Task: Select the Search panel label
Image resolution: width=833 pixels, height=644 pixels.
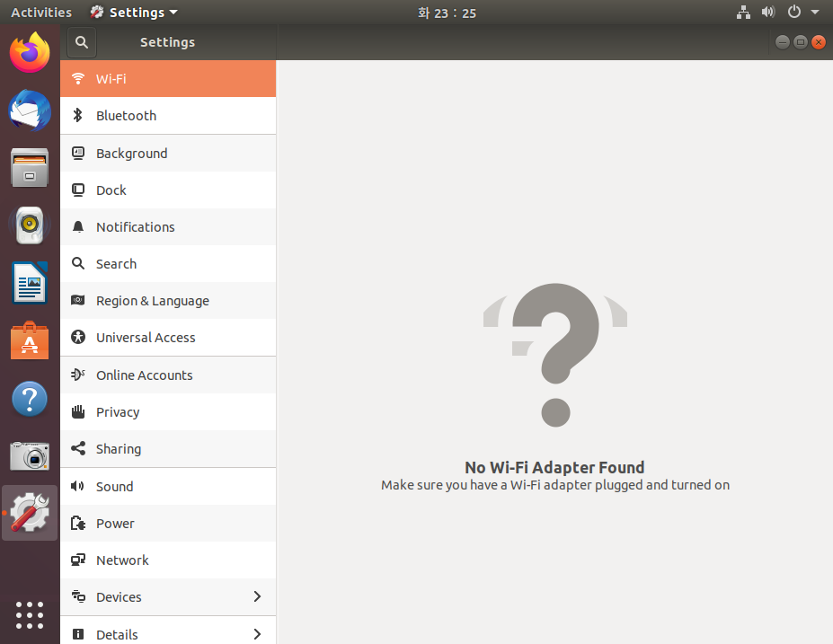Action: pyautogui.click(x=116, y=263)
